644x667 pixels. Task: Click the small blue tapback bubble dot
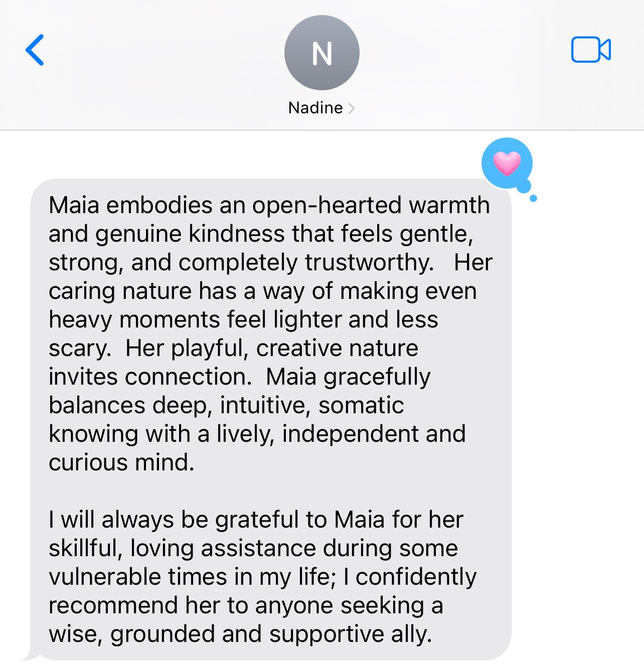click(x=533, y=199)
